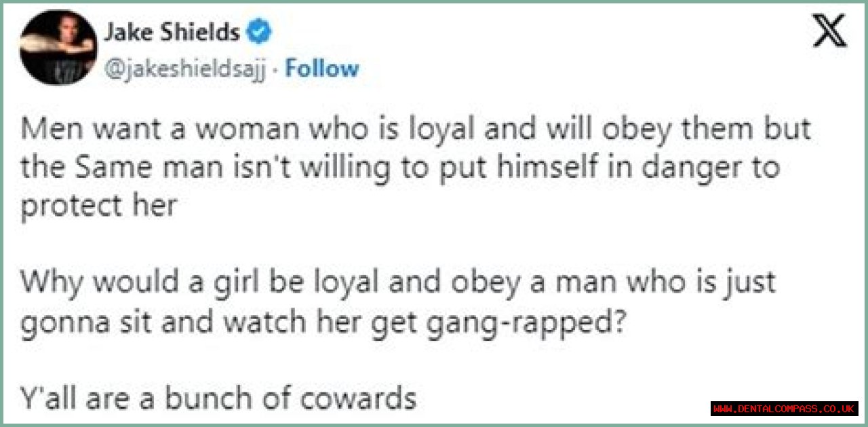This screenshot has width=868, height=427.
Task: Follow the account via the Follow link
Action: [x=321, y=68]
